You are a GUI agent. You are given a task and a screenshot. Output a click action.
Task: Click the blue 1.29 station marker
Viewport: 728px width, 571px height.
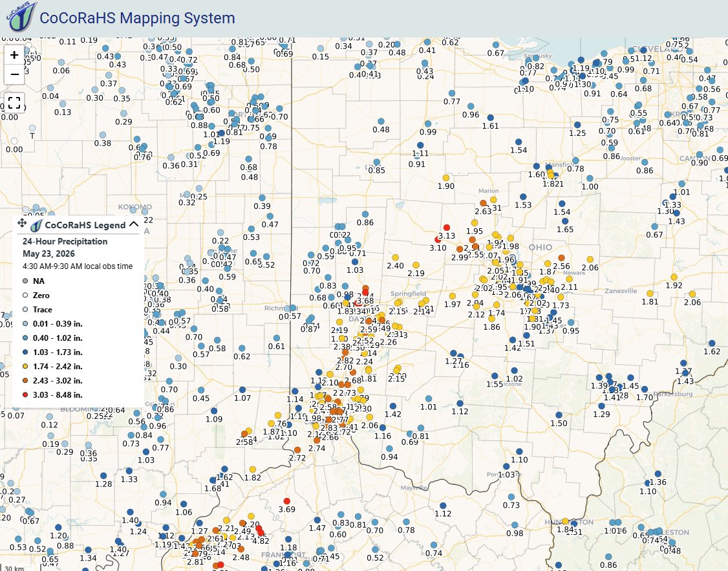[x=602, y=405]
